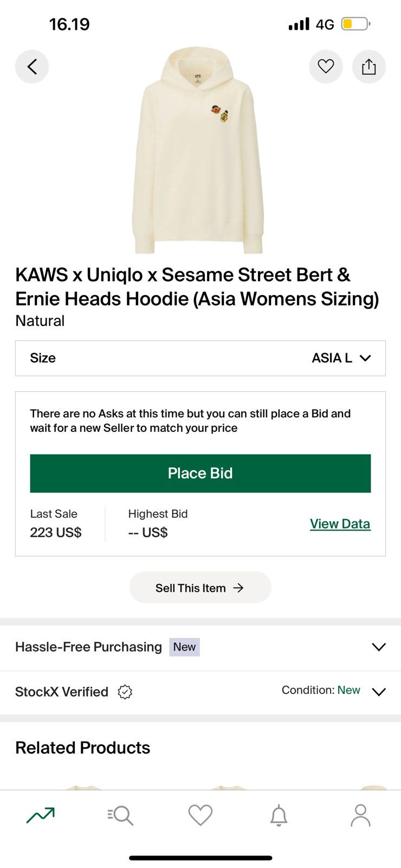The image size is (401, 868).
Task: Open the trending chart tab in the bottom bar
Action: pos(41,815)
